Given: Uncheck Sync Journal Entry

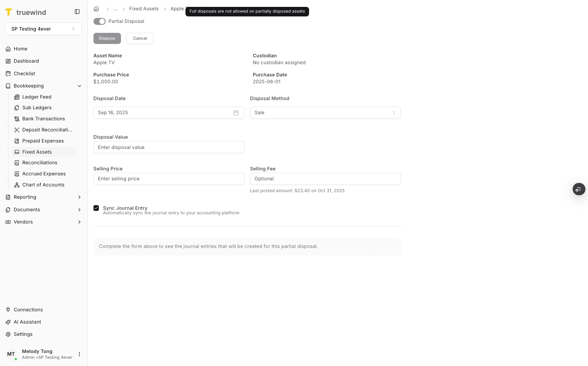Looking at the screenshot, I should click(x=96, y=208).
